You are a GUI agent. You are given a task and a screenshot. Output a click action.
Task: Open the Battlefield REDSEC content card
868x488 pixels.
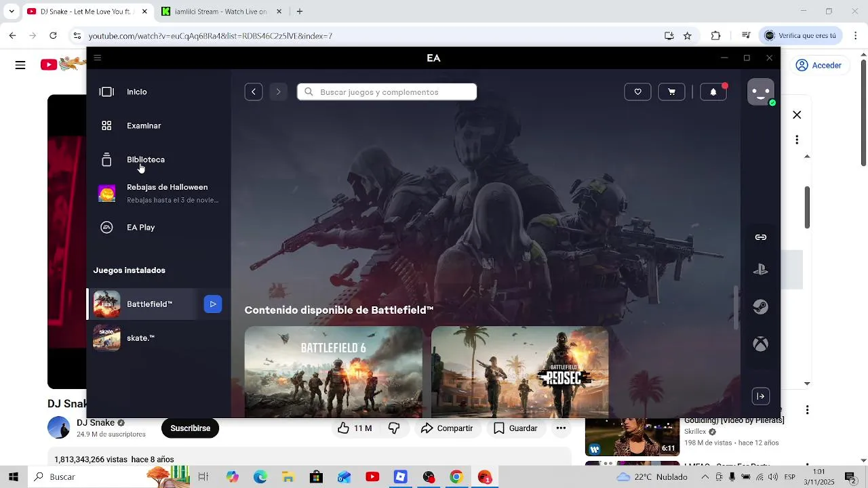click(520, 372)
